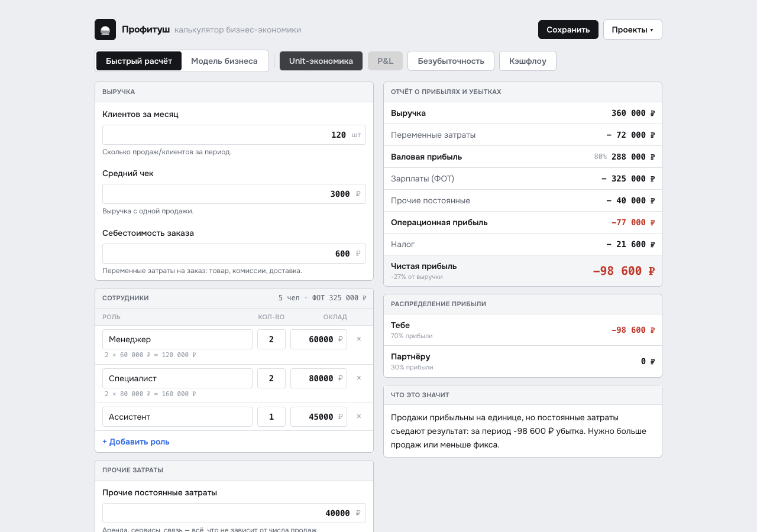Viewport: 757px width, 532px height.
Task: Click the 2 × 60 000 ₽ = 120 000 ₽ line
Action: tap(150, 355)
